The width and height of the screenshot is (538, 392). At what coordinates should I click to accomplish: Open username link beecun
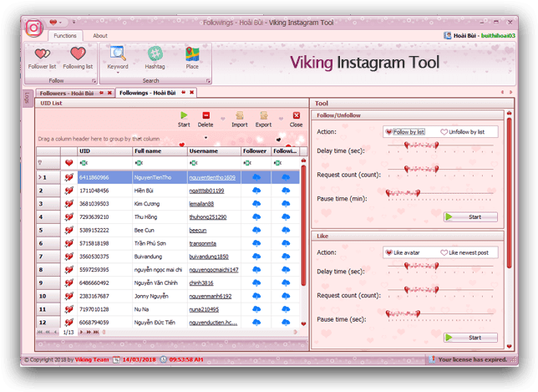coord(198,230)
